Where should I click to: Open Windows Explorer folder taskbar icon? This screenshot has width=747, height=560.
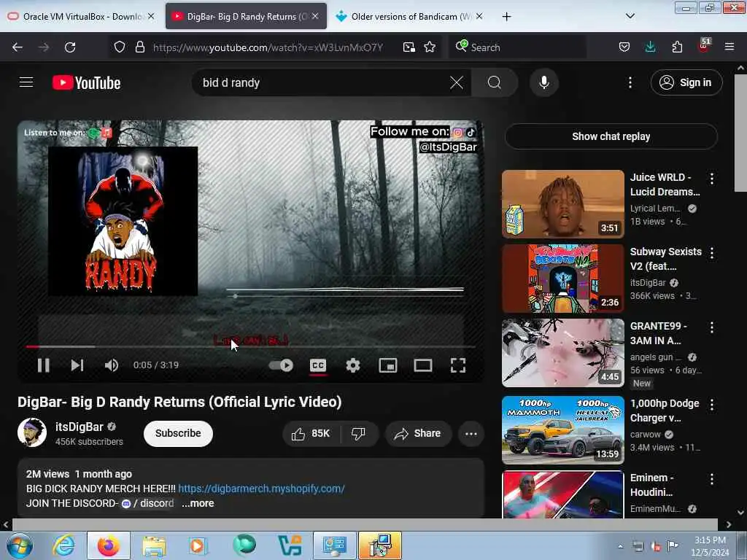click(x=153, y=546)
